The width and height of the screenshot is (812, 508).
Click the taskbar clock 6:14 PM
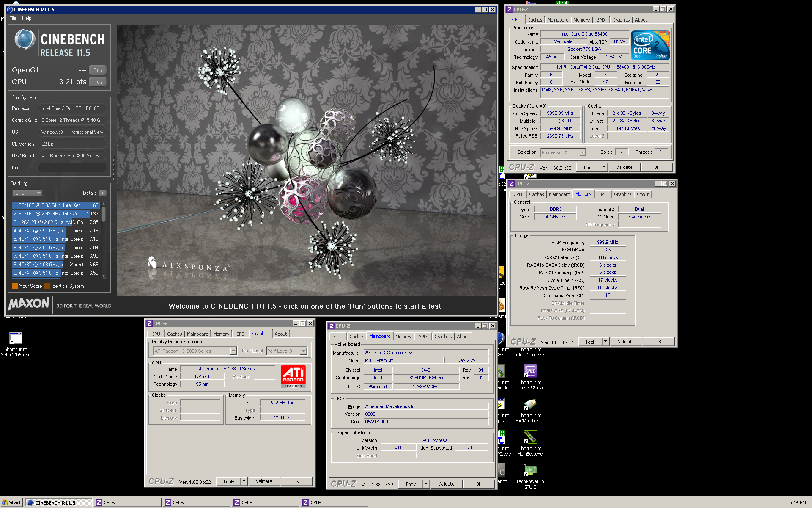(x=797, y=502)
